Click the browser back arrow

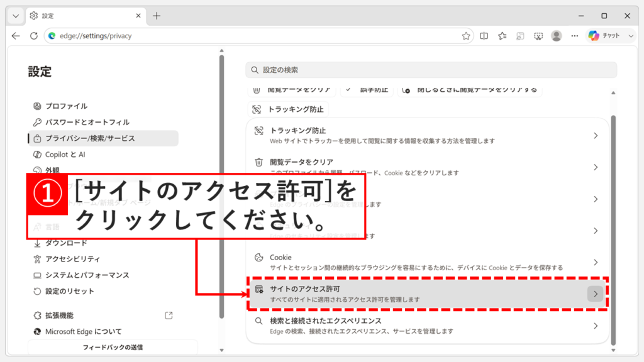[16, 36]
